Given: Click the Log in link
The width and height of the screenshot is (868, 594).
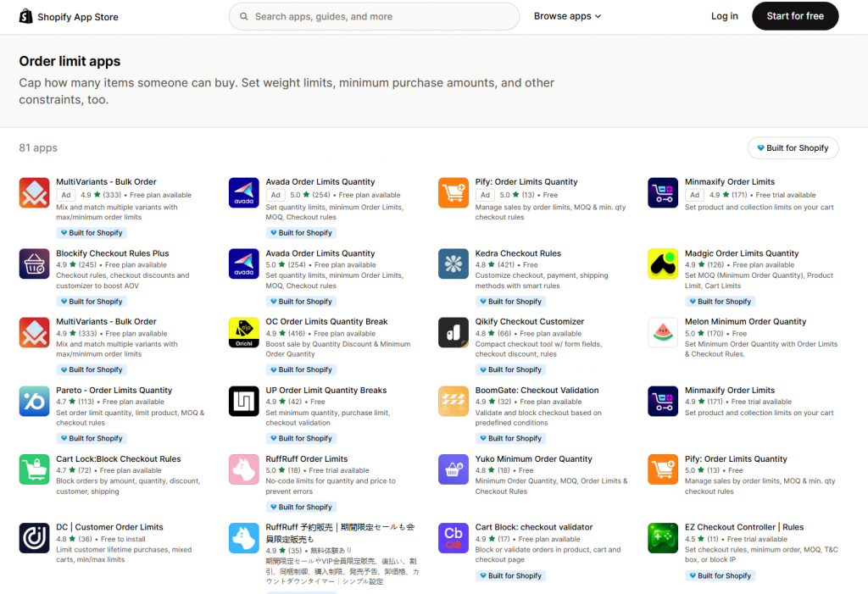Looking at the screenshot, I should 724,15.
